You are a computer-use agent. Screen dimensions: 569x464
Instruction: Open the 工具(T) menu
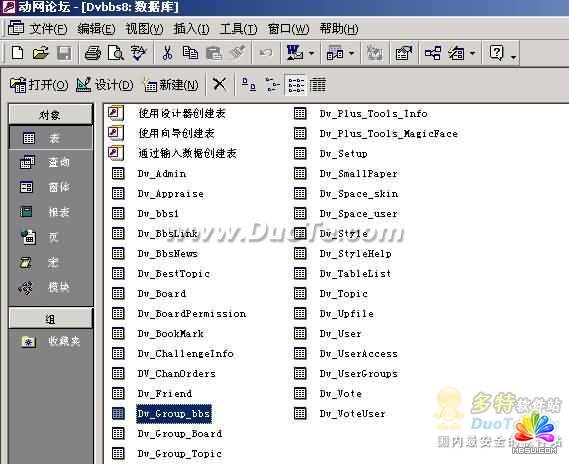238,29
